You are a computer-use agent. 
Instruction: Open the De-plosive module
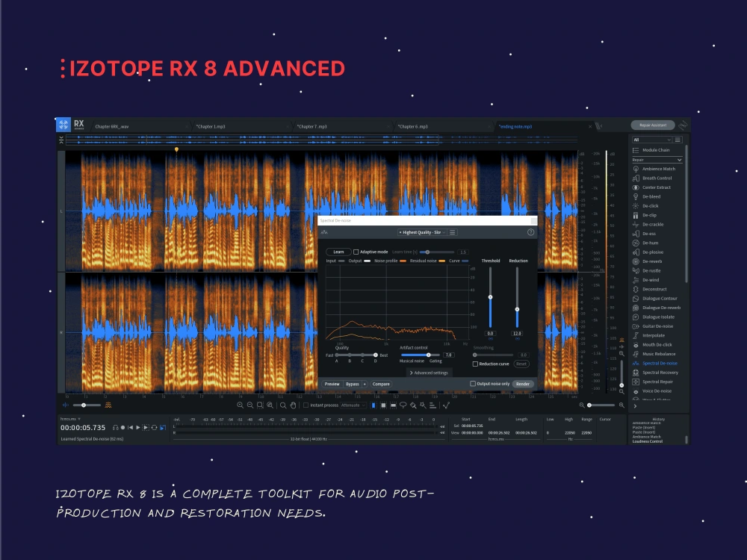point(648,252)
